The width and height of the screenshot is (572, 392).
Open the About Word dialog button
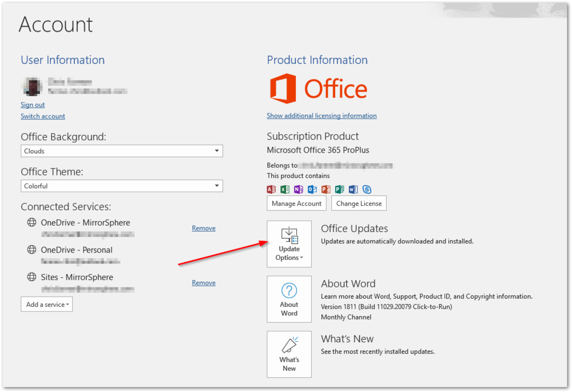point(289,299)
